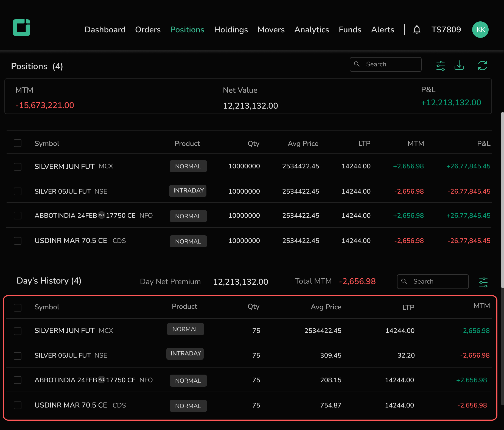Click the vertical scrollbar on the right edge
The width and height of the screenshot is (504, 430).
502,200
